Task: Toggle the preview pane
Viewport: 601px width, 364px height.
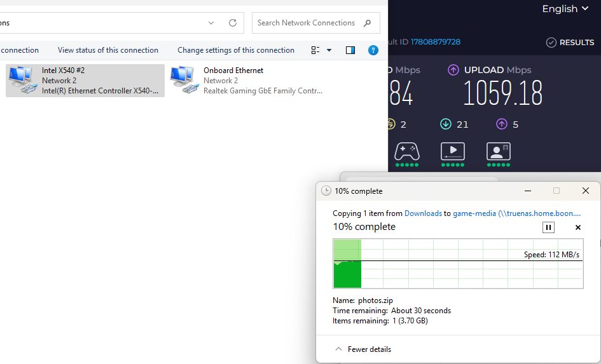Action: click(x=350, y=50)
